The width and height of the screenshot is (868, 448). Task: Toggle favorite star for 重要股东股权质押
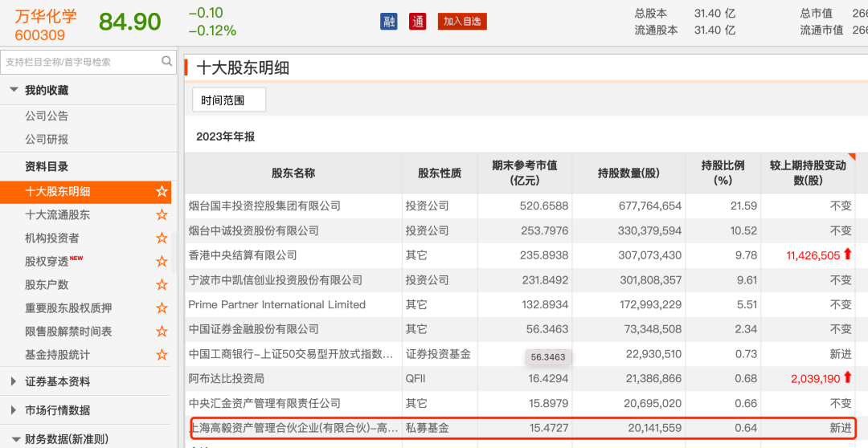[x=162, y=308]
